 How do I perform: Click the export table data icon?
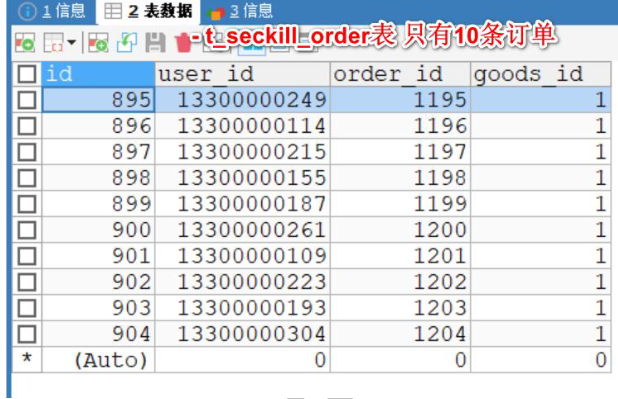pyautogui.click(x=25, y=42)
